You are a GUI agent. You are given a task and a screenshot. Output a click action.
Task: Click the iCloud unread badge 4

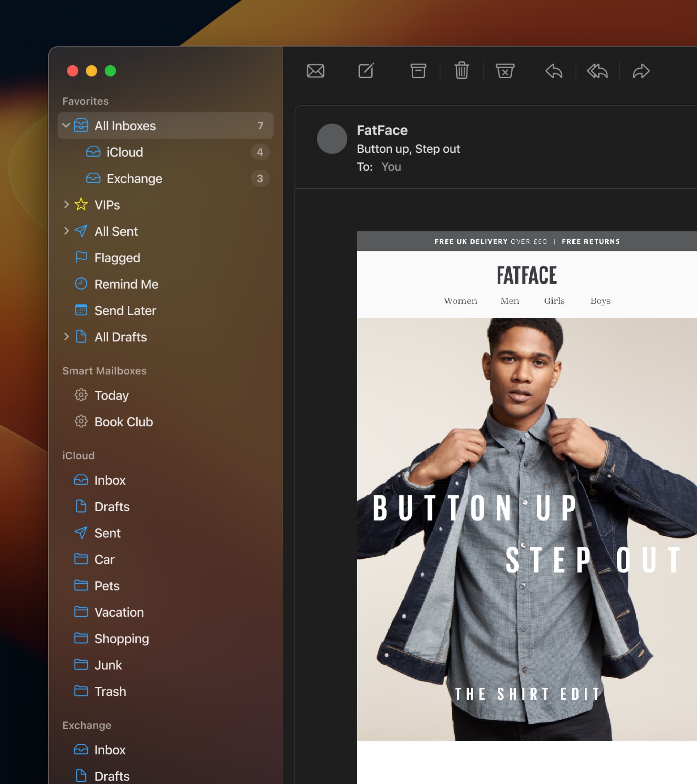260,152
